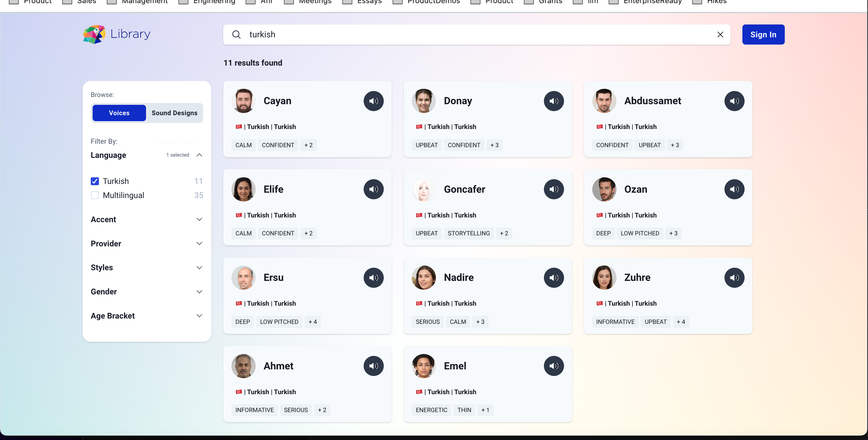Toggle Turkish language filter checkbox
Screen dimensions: 868x440
95,181
